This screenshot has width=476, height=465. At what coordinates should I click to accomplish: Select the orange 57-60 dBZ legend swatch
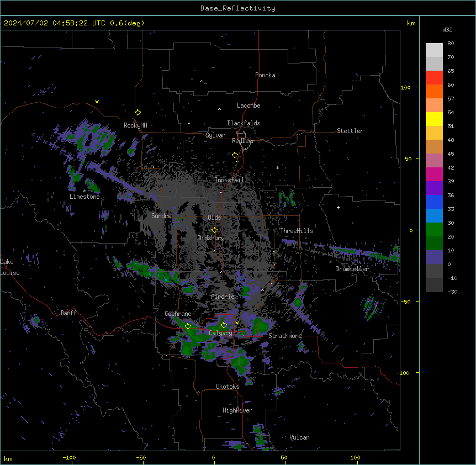[x=434, y=91]
